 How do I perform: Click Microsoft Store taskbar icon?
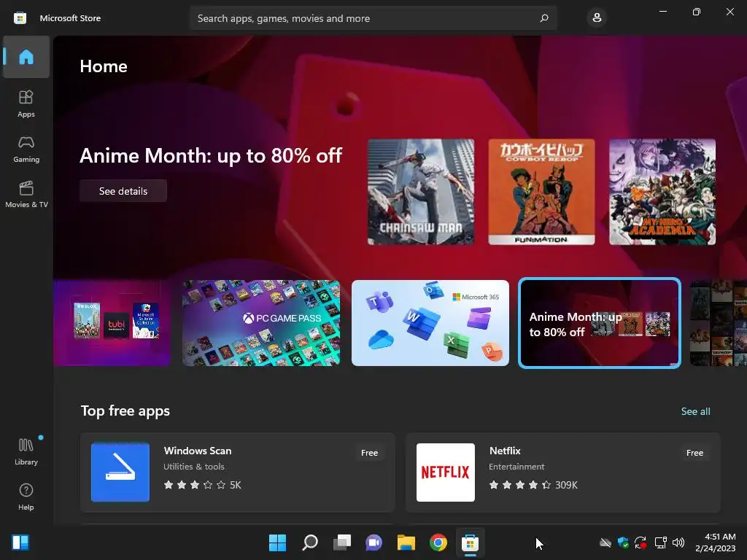click(471, 542)
